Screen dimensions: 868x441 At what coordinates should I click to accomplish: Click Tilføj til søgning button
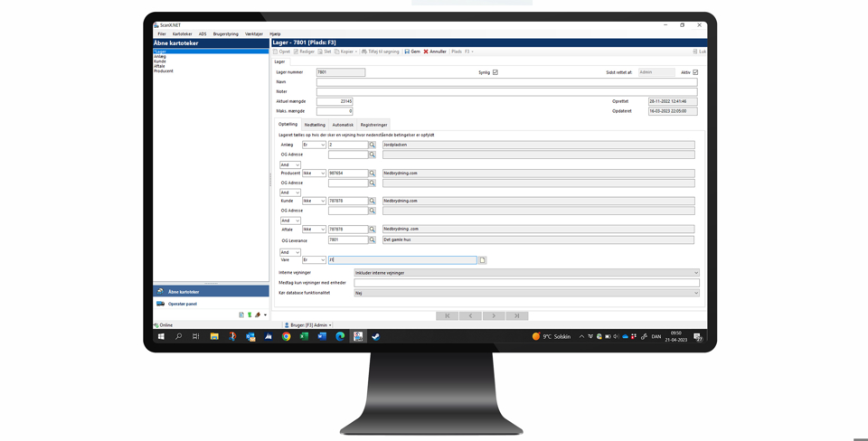tap(381, 52)
